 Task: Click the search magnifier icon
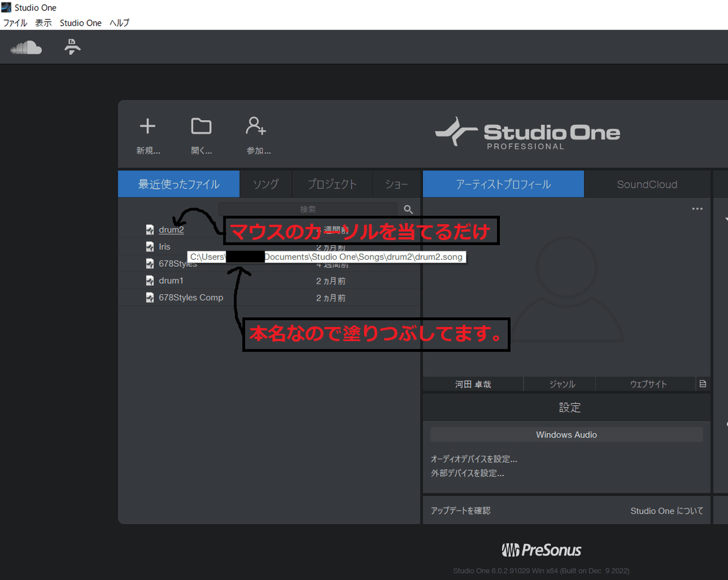pyautogui.click(x=408, y=209)
